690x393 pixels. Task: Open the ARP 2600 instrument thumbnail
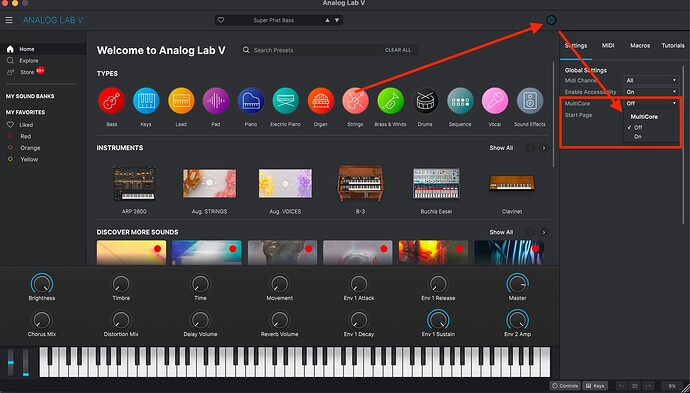coord(134,184)
